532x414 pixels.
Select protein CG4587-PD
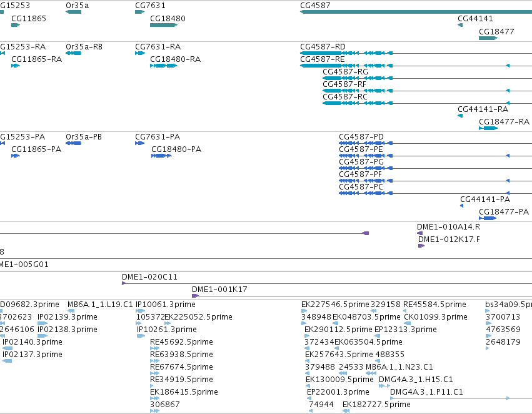[435, 143]
